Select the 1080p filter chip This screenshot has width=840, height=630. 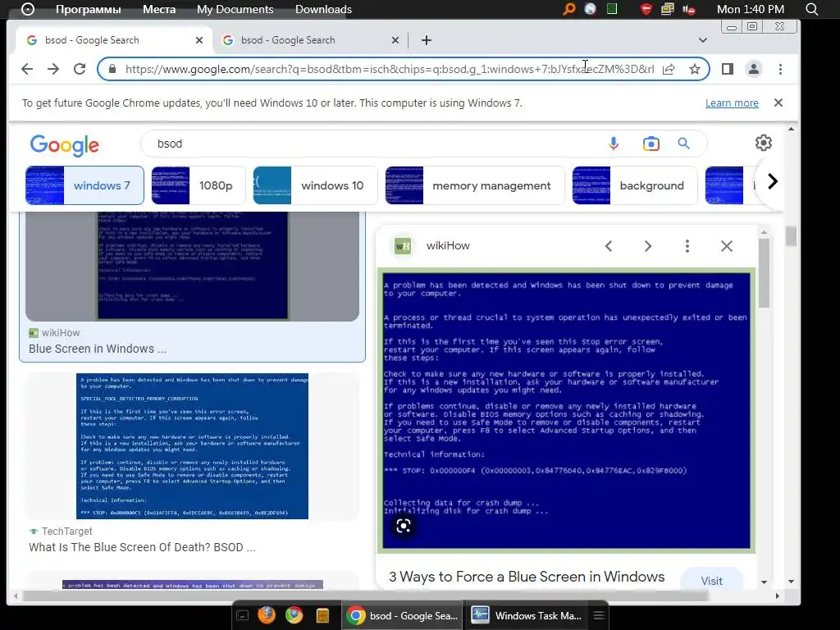click(199, 185)
